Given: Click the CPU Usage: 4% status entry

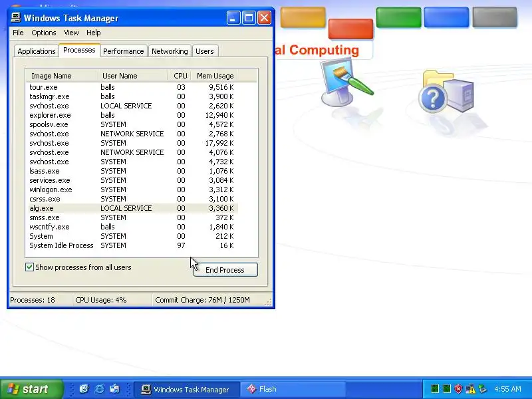Looking at the screenshot, I should click(112, 300).
